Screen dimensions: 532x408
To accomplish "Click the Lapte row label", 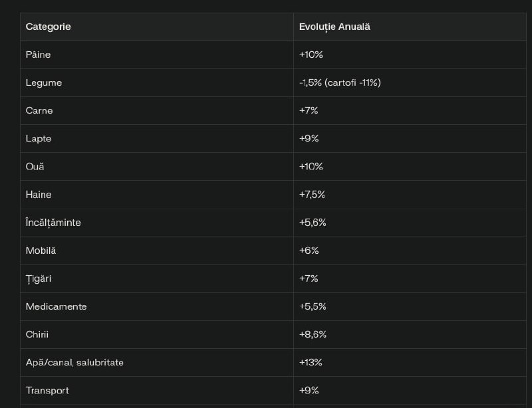I will (x=39, y=139).
